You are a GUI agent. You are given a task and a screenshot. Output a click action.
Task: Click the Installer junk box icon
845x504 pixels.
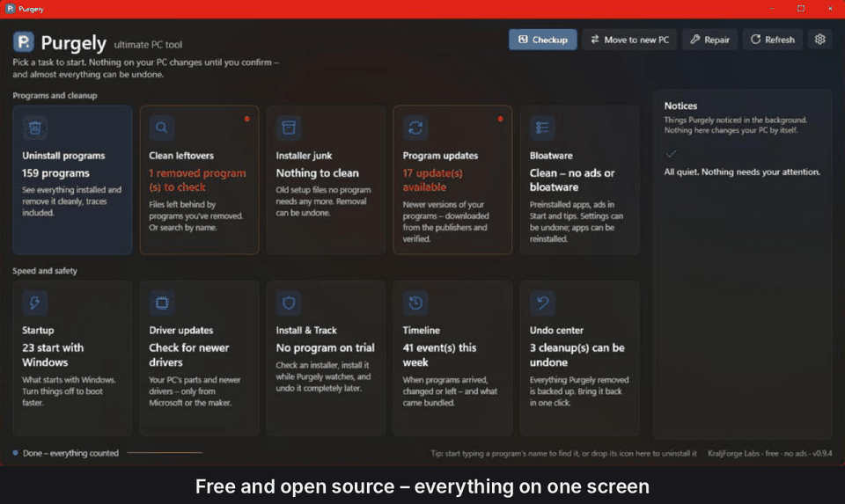coord(289,128)
